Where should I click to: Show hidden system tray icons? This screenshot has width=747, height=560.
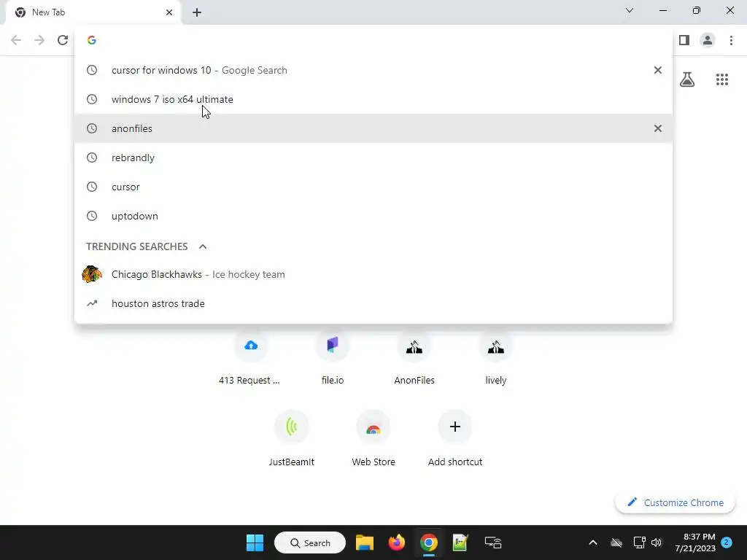point(592,542)
